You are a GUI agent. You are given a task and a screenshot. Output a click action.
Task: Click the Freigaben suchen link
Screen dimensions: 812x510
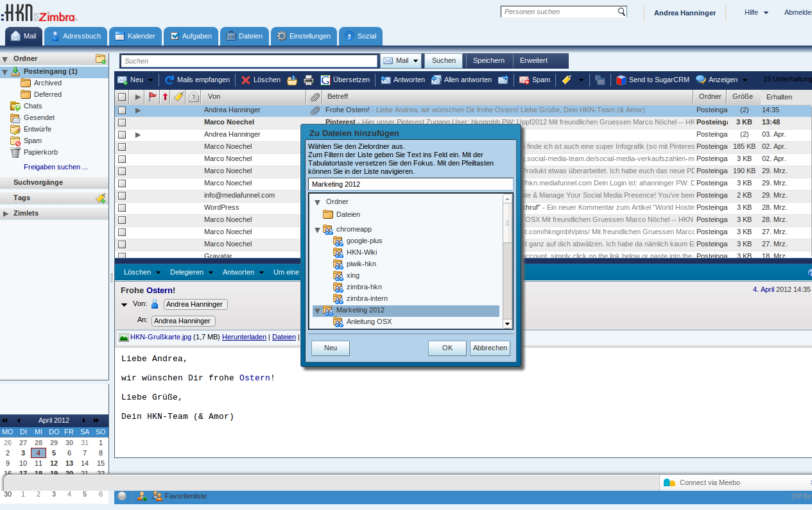coord(56,167)
